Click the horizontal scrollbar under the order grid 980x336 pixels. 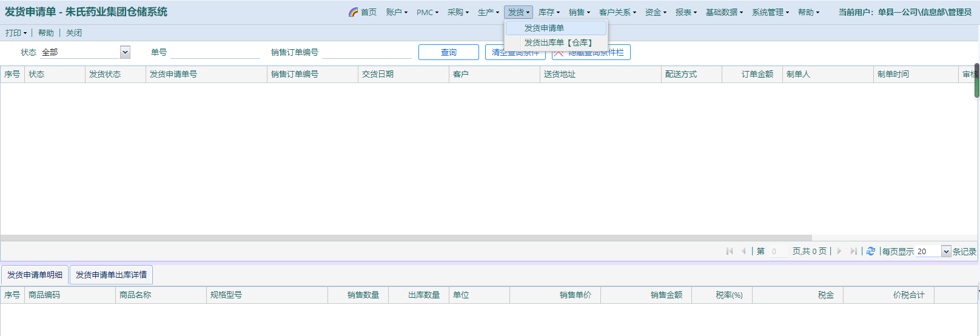click(406, 238)
